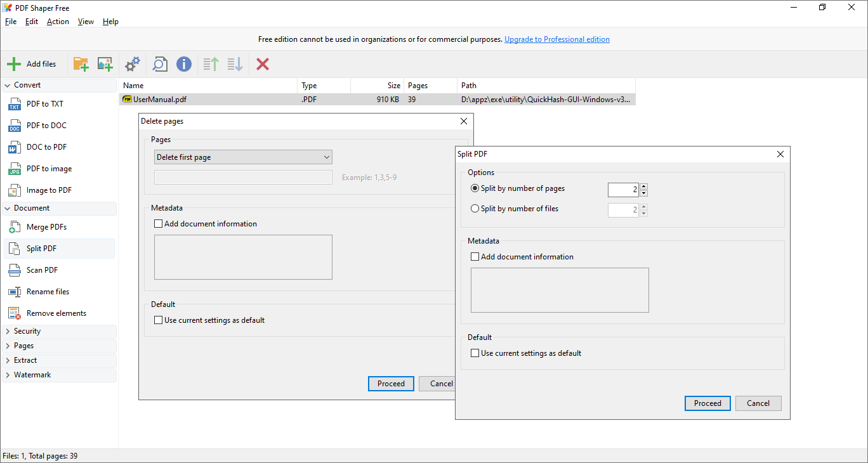Click the Add folder toolbar icon

81,64
